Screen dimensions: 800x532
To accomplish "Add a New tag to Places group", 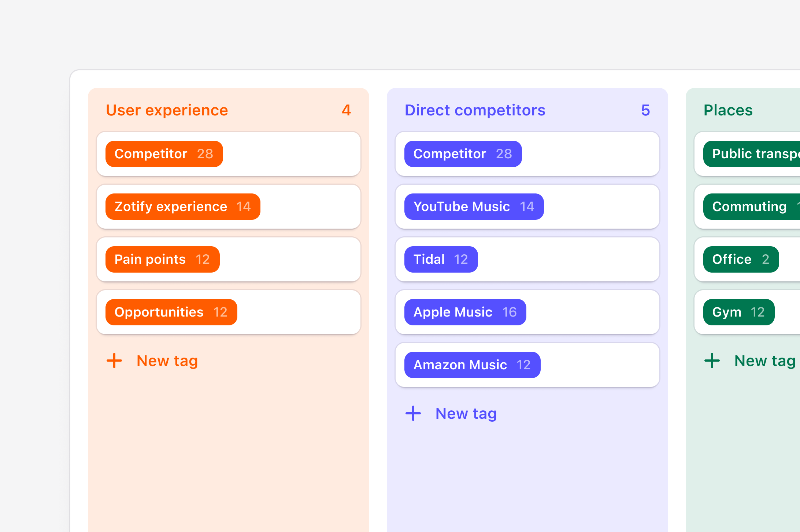I will [765, 361].
